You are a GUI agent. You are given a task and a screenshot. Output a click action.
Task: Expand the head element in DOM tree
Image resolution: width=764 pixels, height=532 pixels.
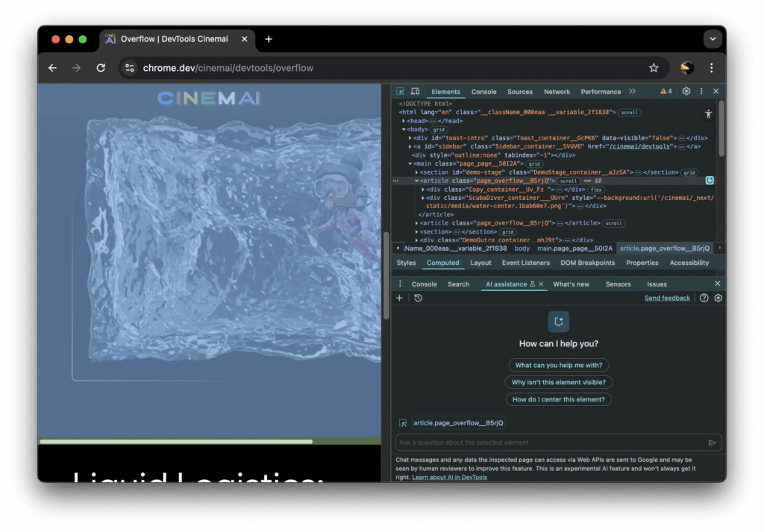404,121
